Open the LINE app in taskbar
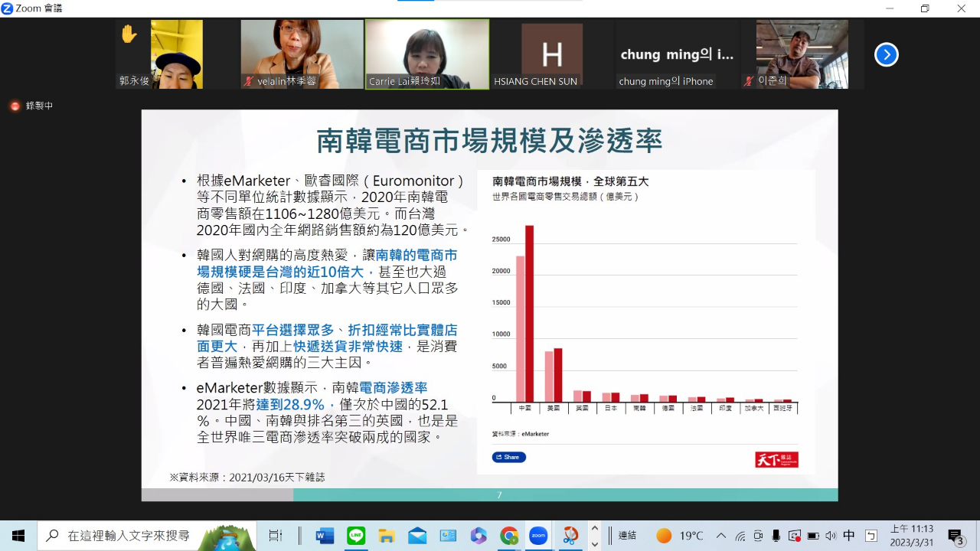This screenshot has width=980, height=551. [x=356, y=536]
